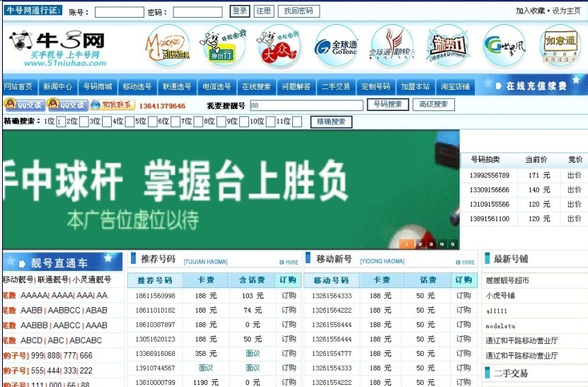Viewport: 588px width, 387px height.
Task: Open the 世界风 brand icon
Action: point(505,46)
